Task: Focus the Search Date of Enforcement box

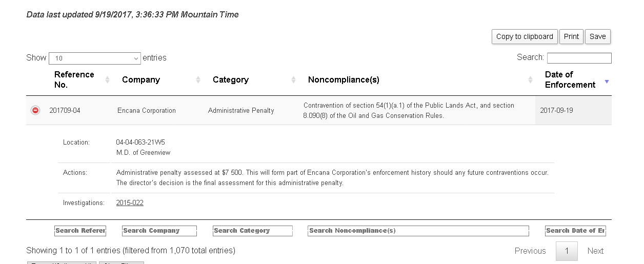Action: point(575,231)
